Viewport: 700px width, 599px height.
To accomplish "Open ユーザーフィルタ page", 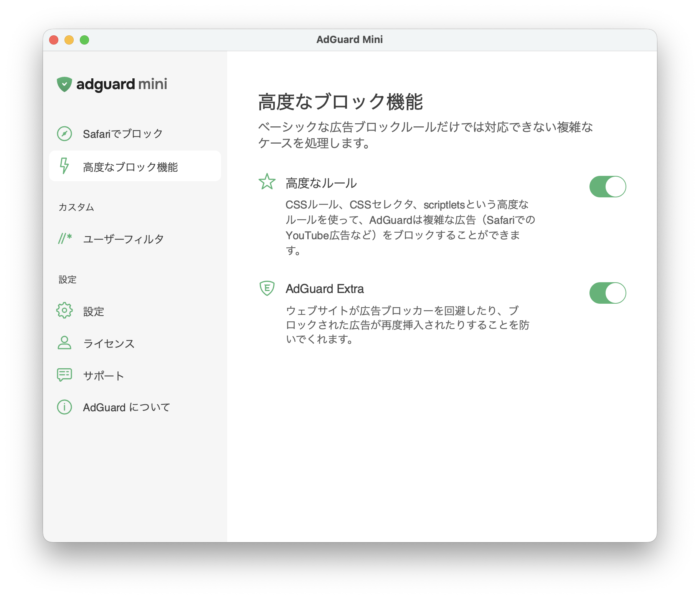I will tap(135, 239).
